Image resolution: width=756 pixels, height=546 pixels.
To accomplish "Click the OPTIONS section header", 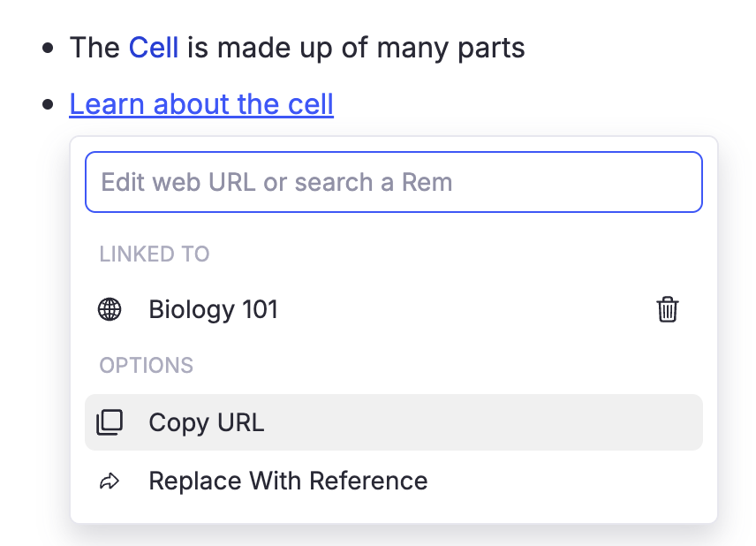I will pyautogui.click(x=146, y=366).
